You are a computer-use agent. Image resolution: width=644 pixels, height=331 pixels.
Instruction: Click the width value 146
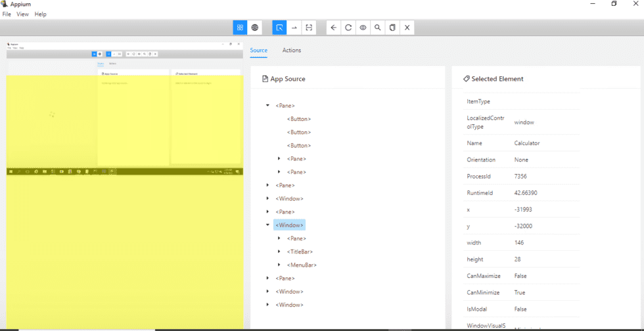(519, 243)
